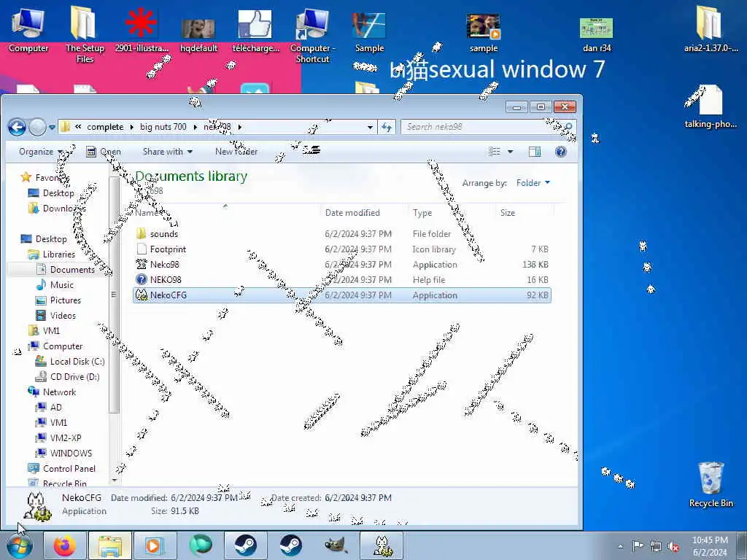747x560 pixels.
Task: Change view with the view icon
Action: 495,152
